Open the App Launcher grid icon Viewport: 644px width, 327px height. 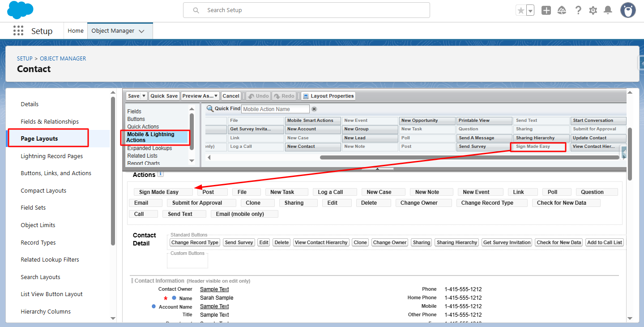[18, 31]
